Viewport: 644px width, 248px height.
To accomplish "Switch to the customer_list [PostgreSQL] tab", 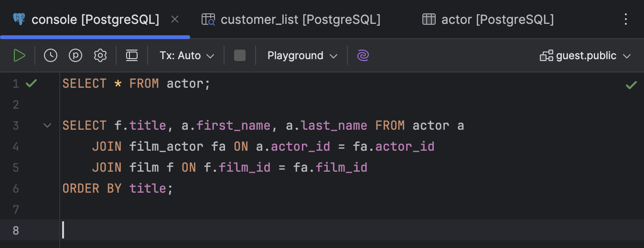I will pos(291,20).
